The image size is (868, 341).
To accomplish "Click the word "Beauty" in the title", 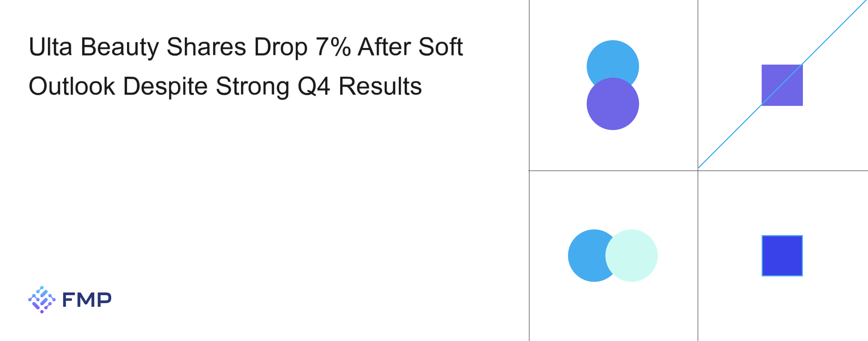I will (120, 47).
